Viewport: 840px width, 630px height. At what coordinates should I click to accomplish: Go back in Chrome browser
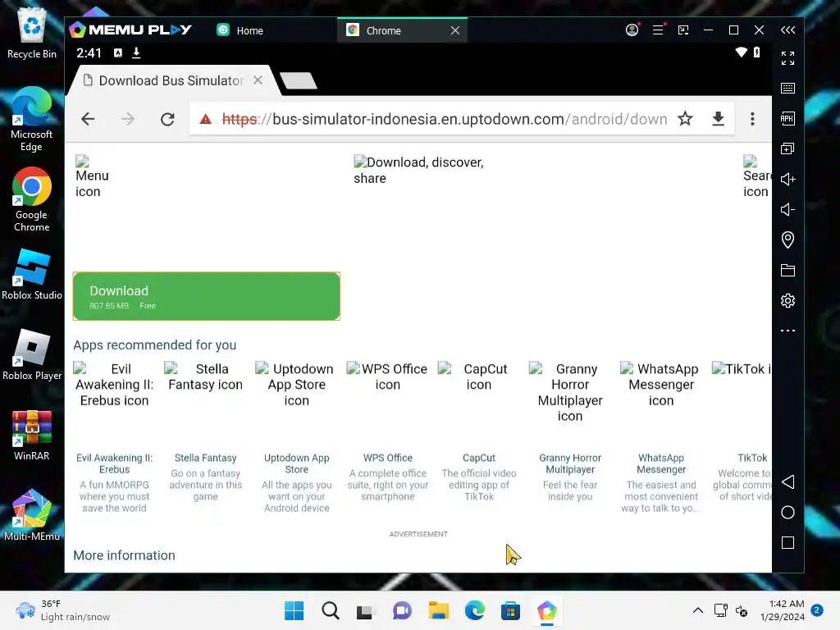point(88,119)
